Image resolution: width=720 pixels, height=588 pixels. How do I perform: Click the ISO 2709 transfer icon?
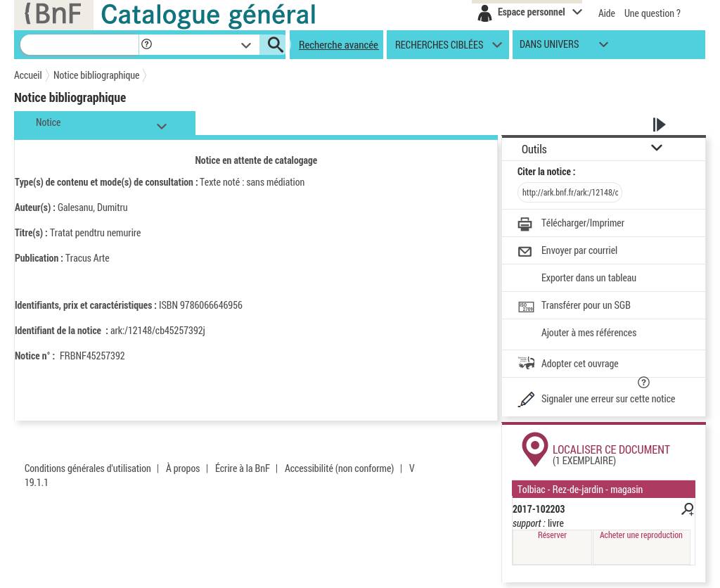click(525, 306)
